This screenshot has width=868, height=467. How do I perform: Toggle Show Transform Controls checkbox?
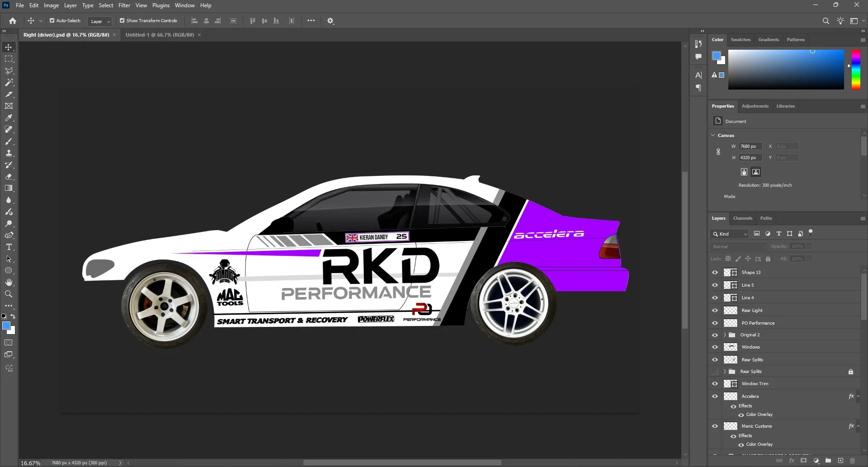click(122, 21)
